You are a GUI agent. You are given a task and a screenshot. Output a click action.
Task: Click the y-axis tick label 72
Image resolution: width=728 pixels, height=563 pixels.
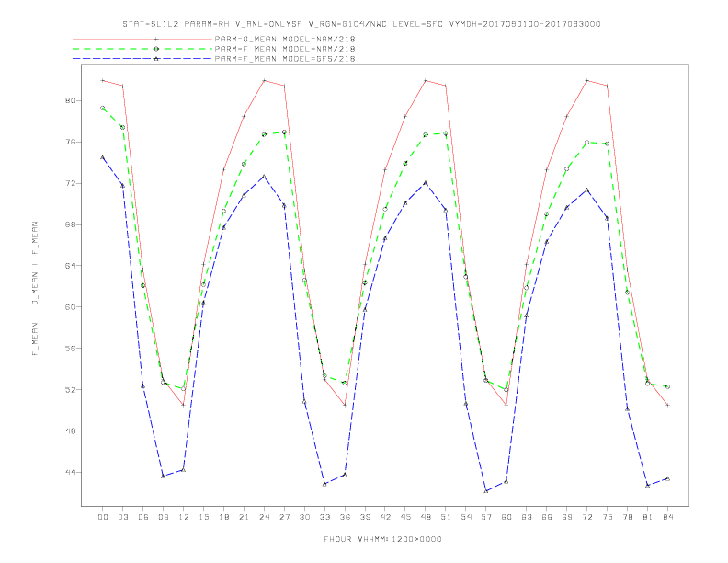tap(70, 183)
